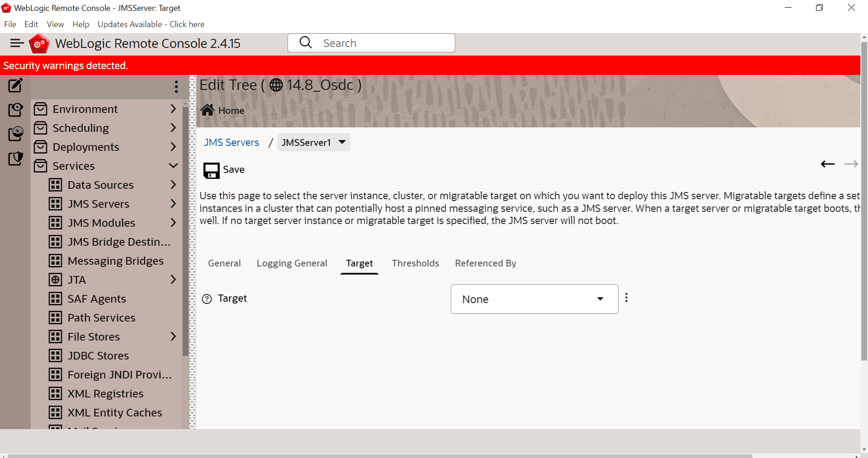Image resolution: width=868 pixels, height=458 pixels.
Task: Open the Configuration View Tree icon
Action: click(15, 109)
